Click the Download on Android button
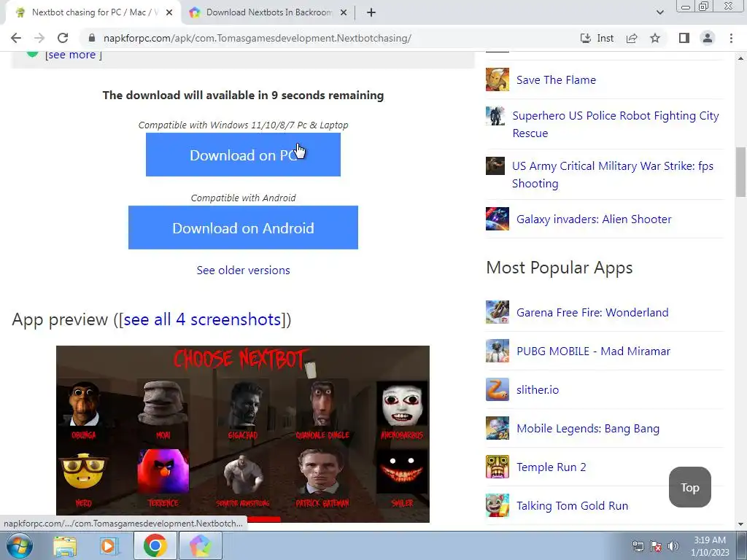This screenshot has height=560, width=747. (243, 227)
